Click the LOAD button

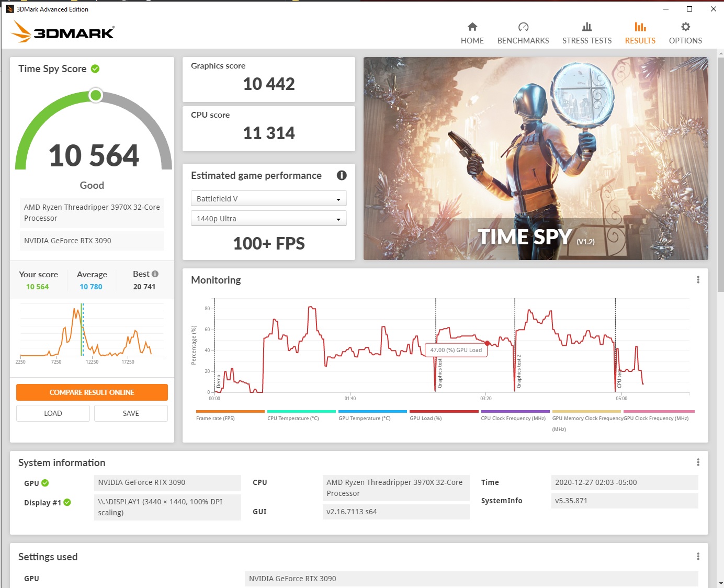(x=53, y=413)
